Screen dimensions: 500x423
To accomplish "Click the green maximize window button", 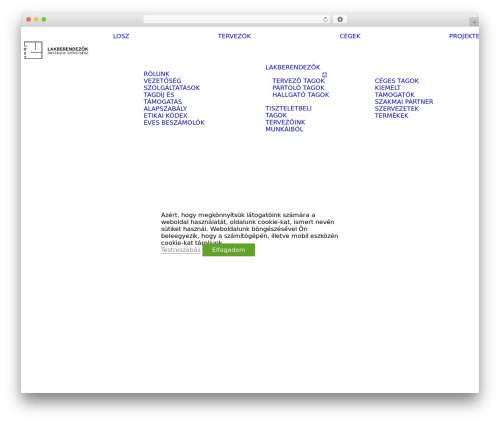I will 44,20.
